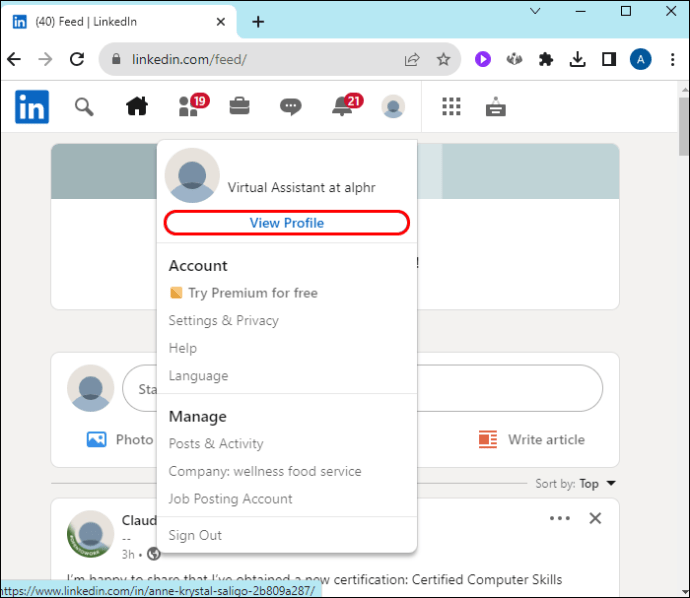Open post options three dots
This screenshot has height=598, width=690.
pyautogui.click(x=560, y=518)
